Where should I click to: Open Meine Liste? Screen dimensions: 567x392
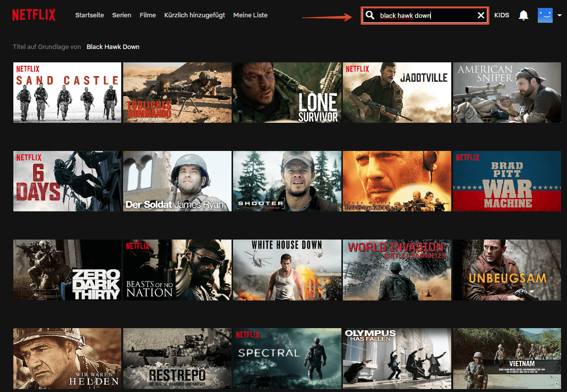tap(250, 15)
